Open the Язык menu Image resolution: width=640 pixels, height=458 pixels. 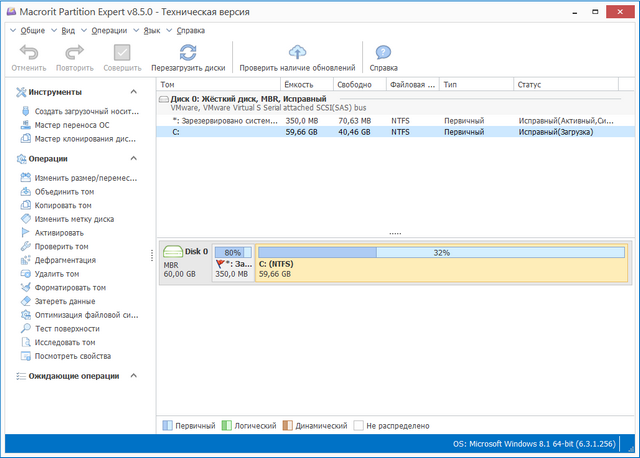click(152, 30)
